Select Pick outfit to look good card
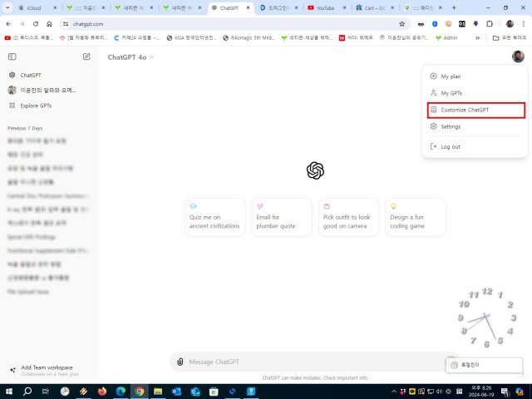 pyautogui.click(x=348, y=217)
